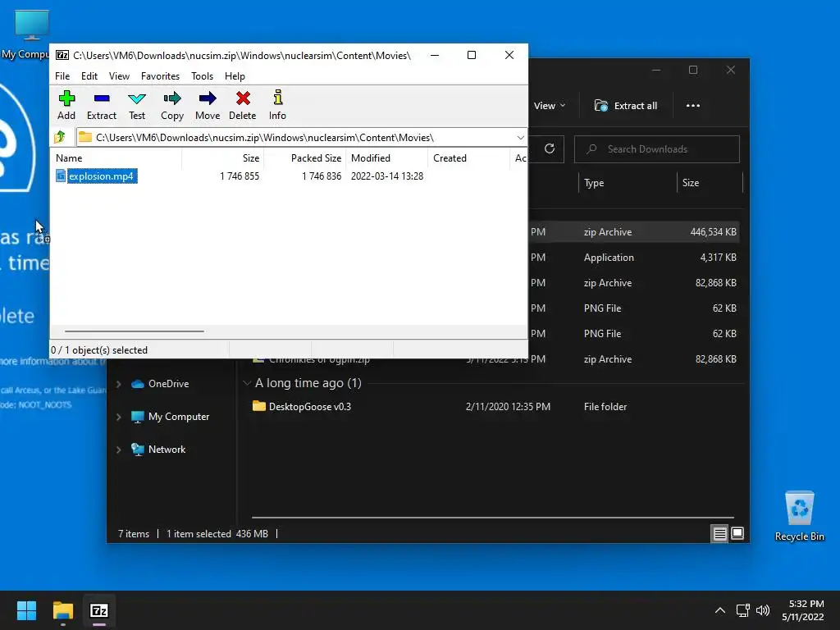
Task: Click Extract all in File Explorer
Action: (x=626, y=106)
